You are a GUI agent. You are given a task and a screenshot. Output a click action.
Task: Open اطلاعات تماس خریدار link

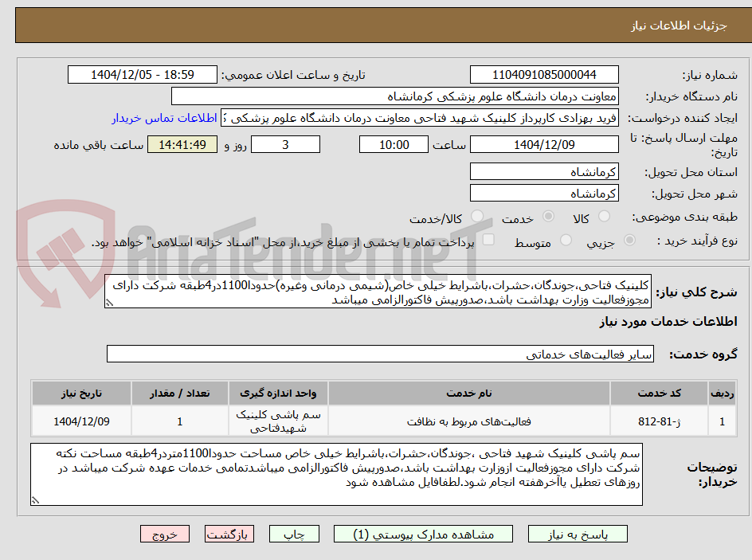pos(164,118)
